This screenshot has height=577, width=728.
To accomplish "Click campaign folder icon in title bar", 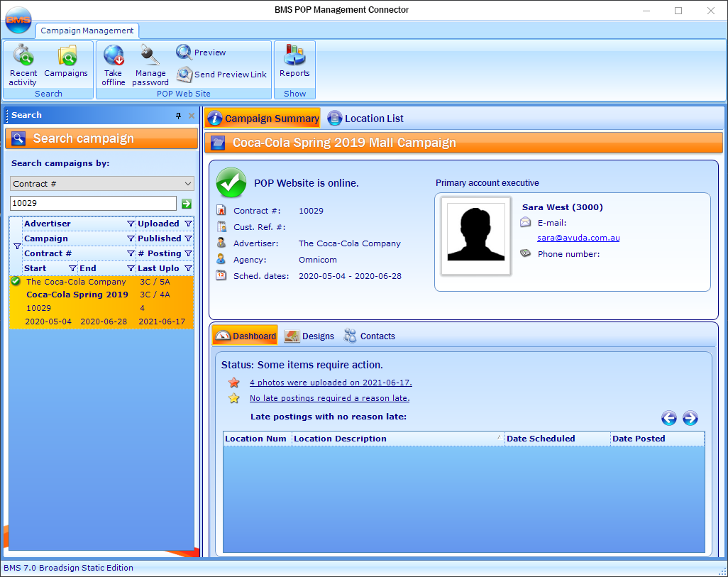I will pos(218,143).
